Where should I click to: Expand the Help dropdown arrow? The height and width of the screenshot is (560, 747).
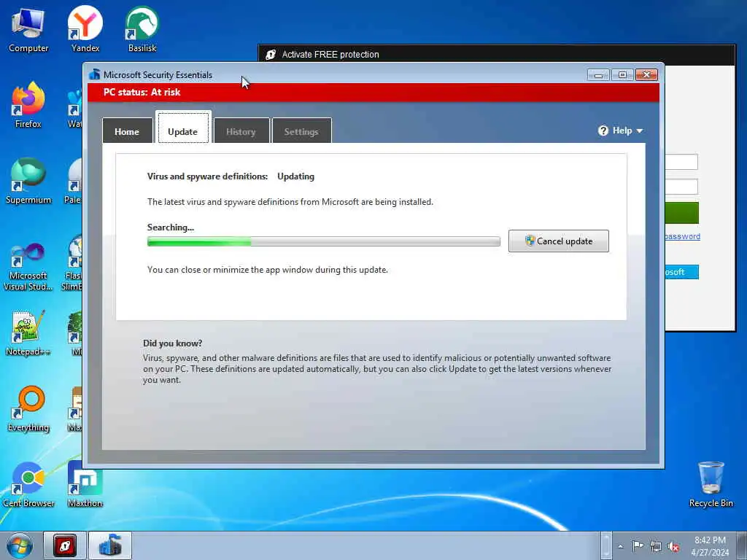(639, 131)
